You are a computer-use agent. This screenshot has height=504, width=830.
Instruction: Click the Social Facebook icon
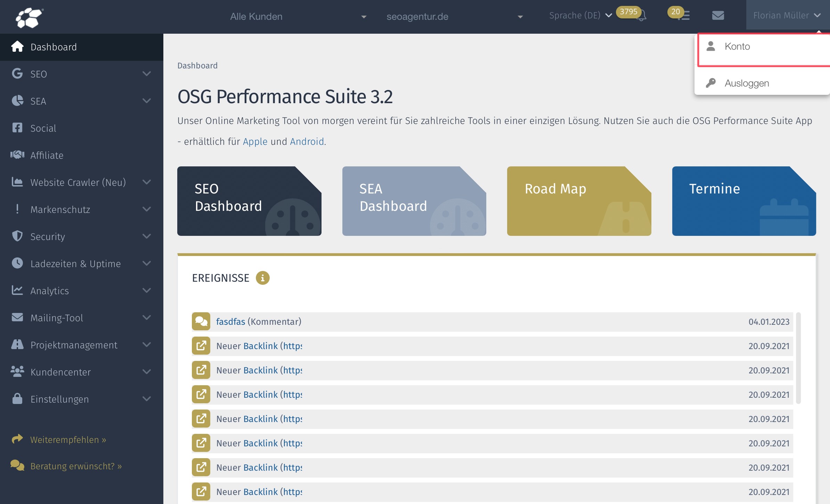17,128
